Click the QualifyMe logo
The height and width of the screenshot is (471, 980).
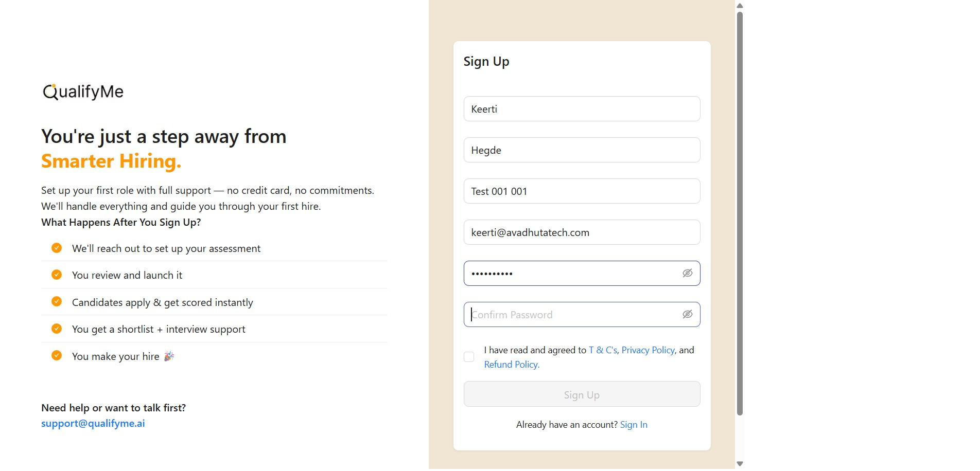(x=83, y=92)
